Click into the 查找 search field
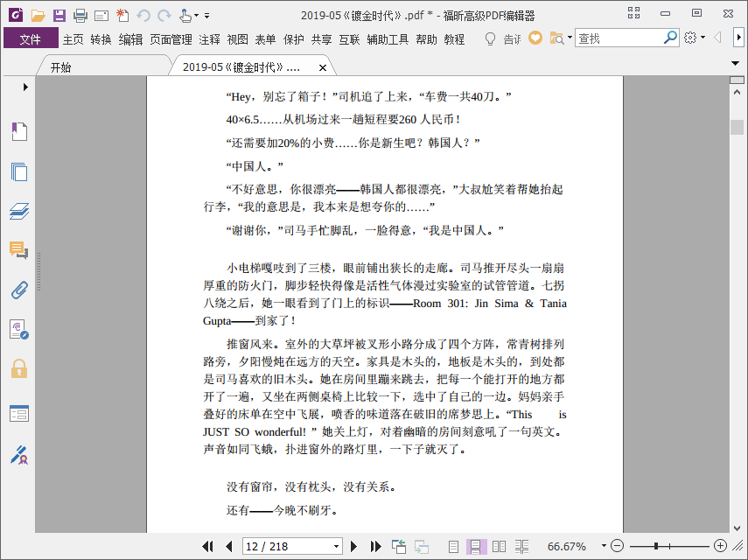Screen dimensions: 748x560 (x=620, y=38)
